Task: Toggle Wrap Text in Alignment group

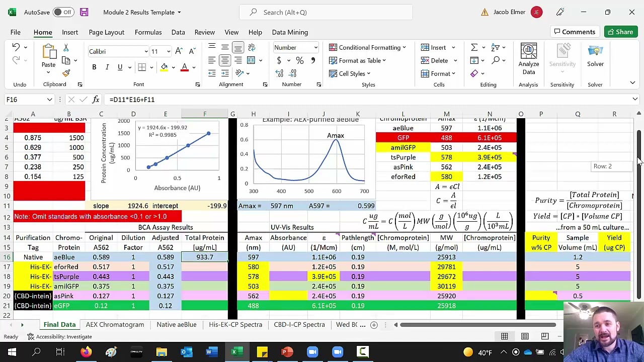Action: point(251,47)
